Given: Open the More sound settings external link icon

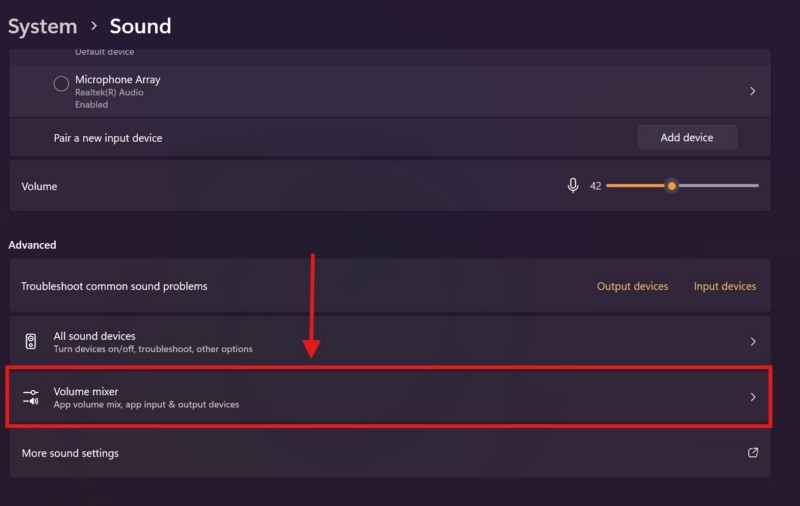Looking at the screenshot, I should pos(753,453).
